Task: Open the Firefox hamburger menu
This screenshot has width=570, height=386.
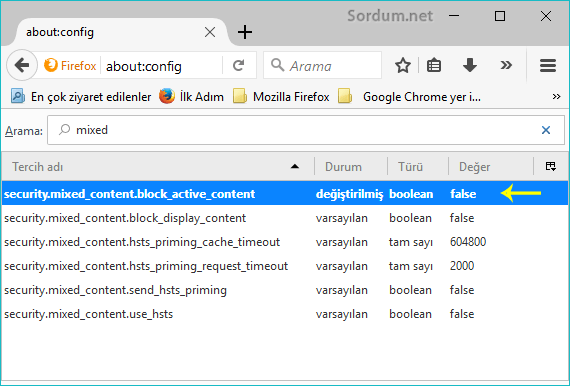Action: coord(548,65)
